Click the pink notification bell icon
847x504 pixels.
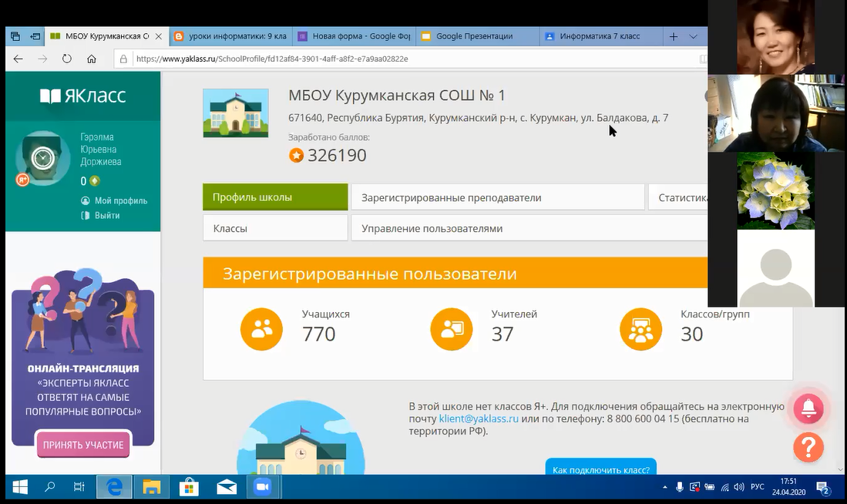click(x=808, y=408)
